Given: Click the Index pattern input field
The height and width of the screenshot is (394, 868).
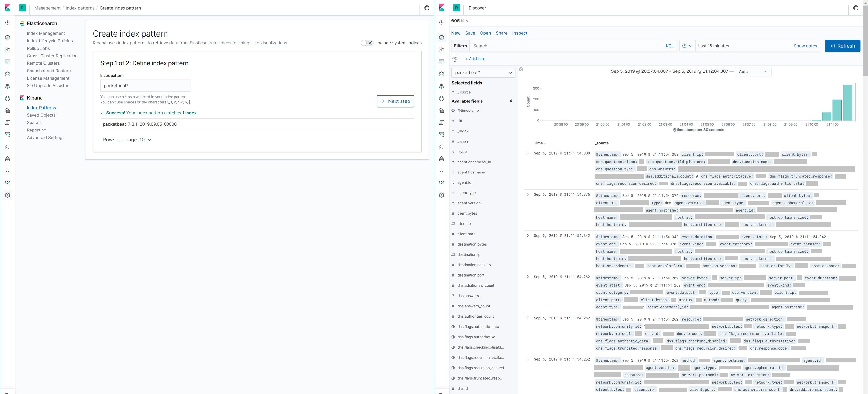Looking at the screenshot, I should (146, 86).
